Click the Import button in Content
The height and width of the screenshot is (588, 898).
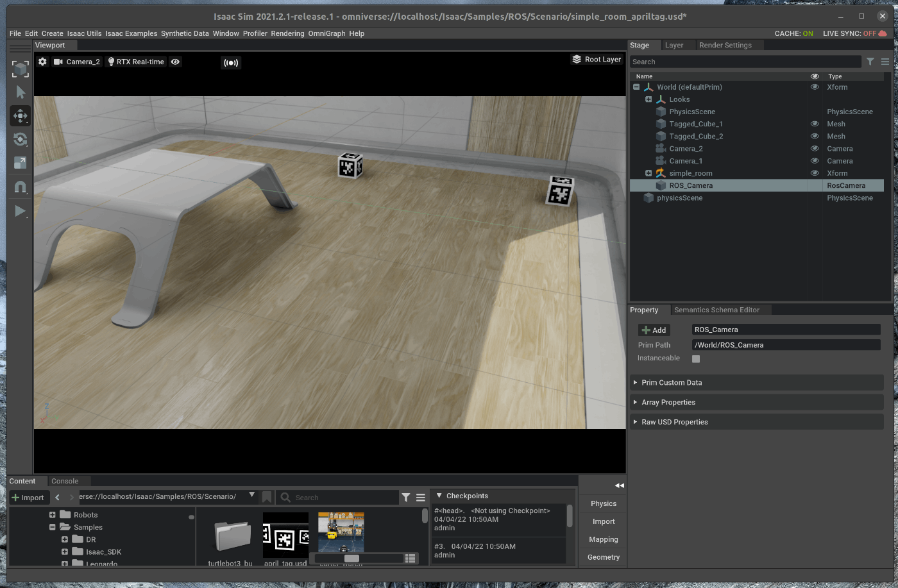28,498
